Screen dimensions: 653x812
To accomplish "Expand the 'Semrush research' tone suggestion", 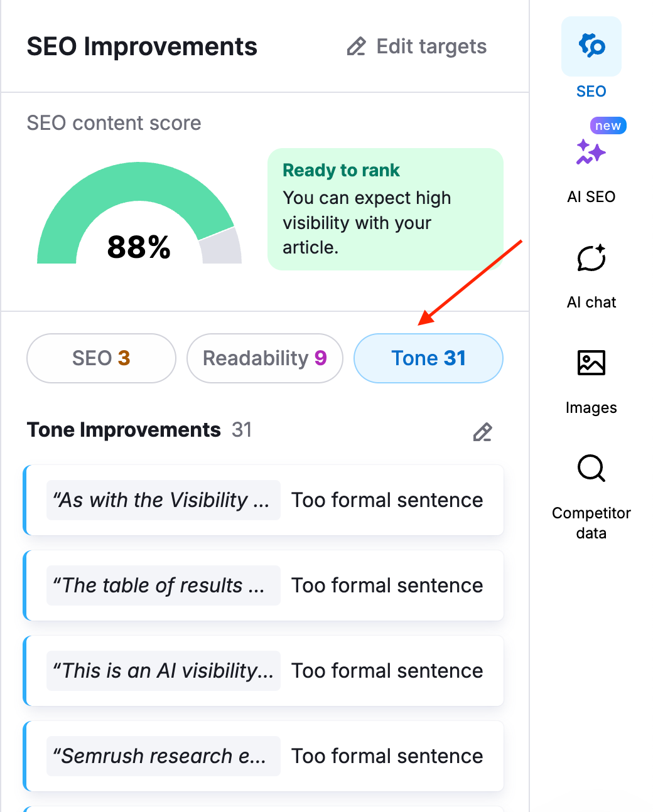I will 264,756.
